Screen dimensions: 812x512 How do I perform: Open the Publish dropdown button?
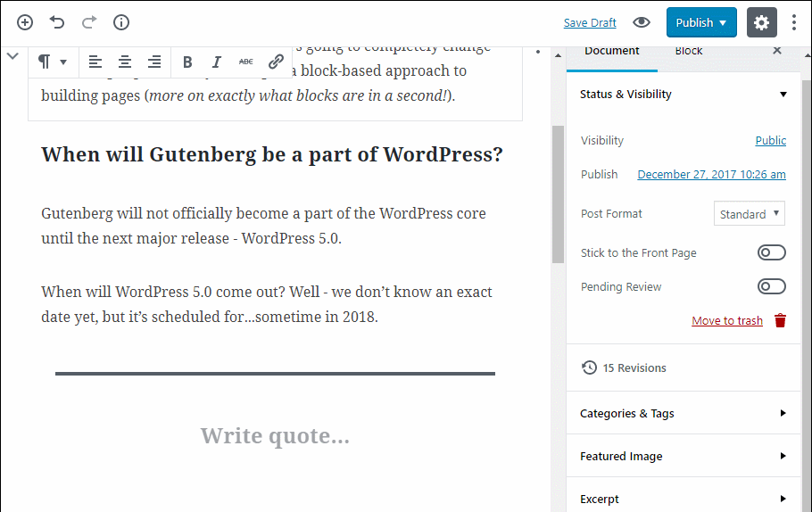coord(701,22)
